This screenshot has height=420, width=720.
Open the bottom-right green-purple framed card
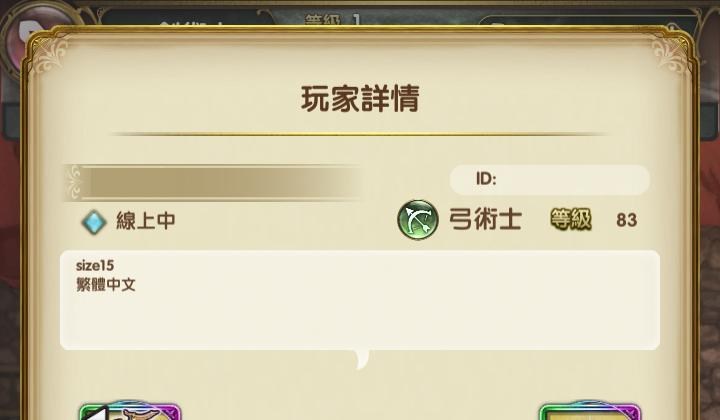[x=590, y=411]
